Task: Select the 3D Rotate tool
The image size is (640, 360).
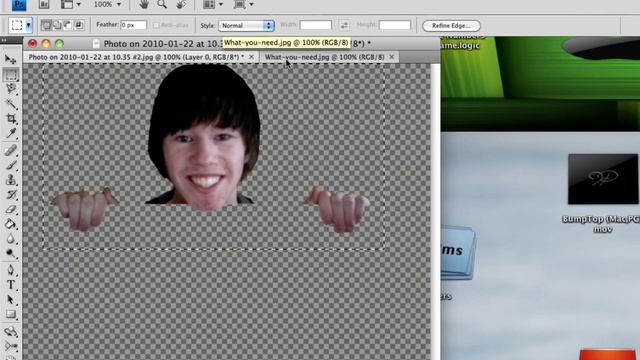Action: coord(11,331)
